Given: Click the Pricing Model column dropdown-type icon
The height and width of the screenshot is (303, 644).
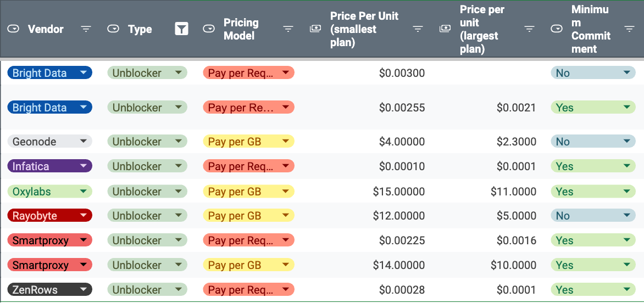Looking at the screenshot, I should [x=209, y=29].
